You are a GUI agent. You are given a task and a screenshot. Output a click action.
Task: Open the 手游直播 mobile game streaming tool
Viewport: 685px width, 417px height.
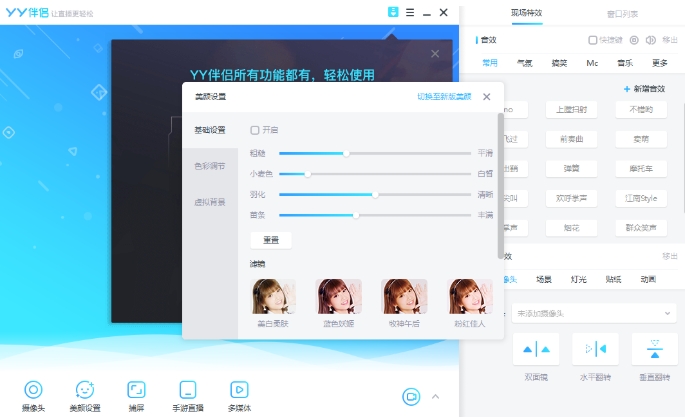coord(188,396)
